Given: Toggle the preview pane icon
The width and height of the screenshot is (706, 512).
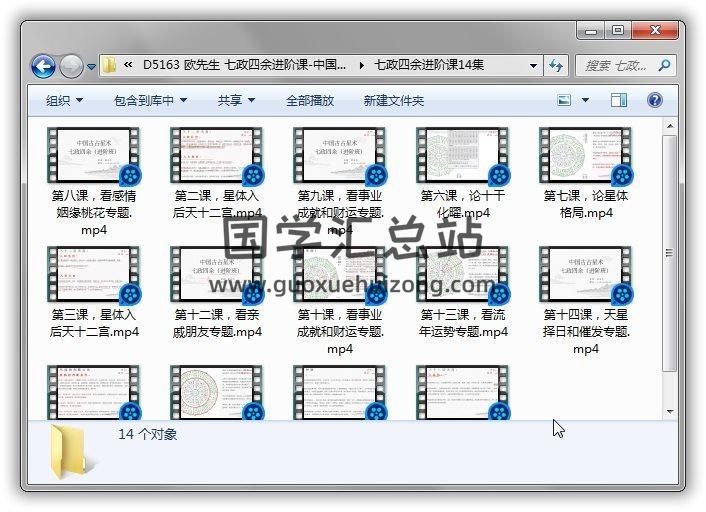Looking at the screenshot, I should (x=619, y=100).
